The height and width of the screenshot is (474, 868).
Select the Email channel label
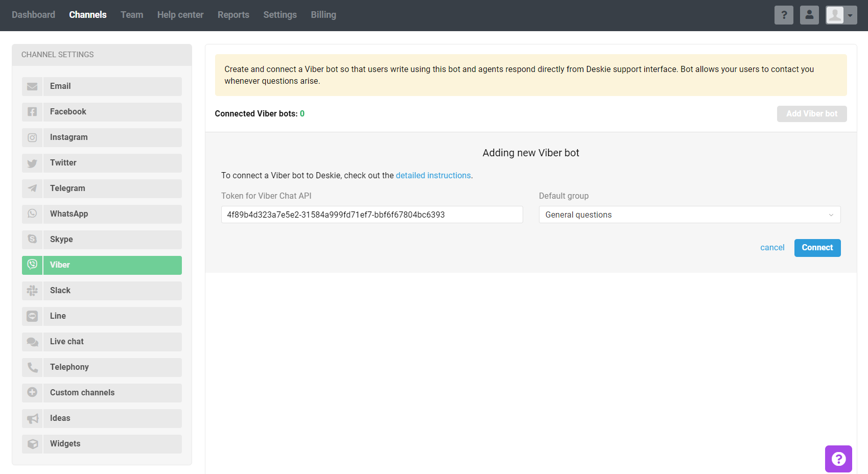point(60,86)
